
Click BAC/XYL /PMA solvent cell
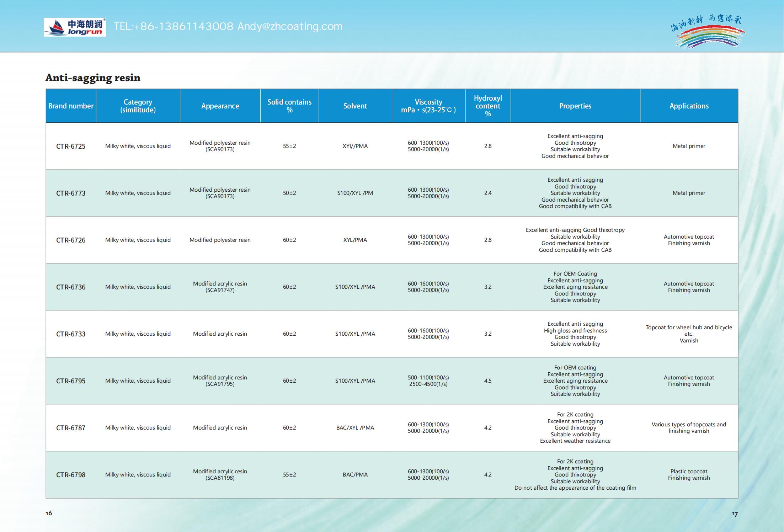click(x=355, y=428)
